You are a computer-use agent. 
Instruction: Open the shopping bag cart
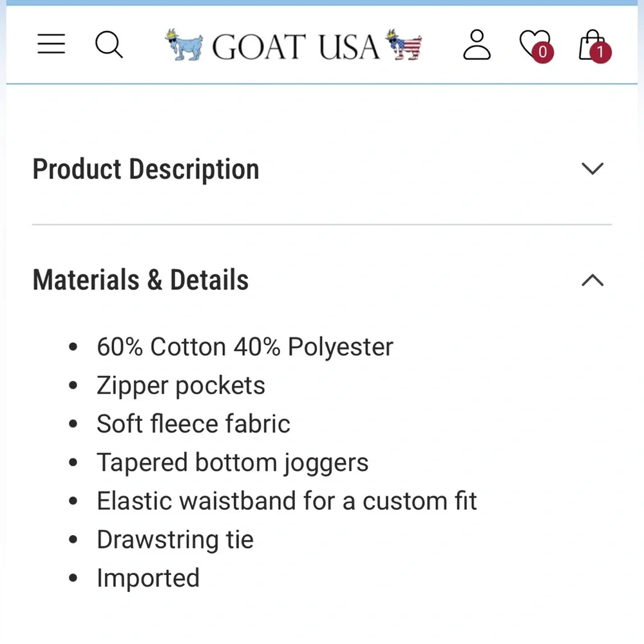[591, 44]
